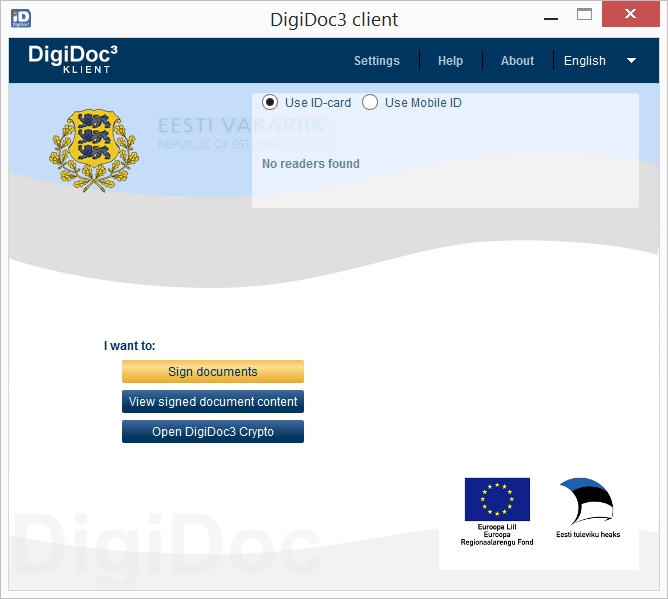Image resolution: width=668 pixels, height=599 pixels.
Task: Click the Eesti tuleviku heaks logo
Action: pyautogui.click(x=587, y=507)
